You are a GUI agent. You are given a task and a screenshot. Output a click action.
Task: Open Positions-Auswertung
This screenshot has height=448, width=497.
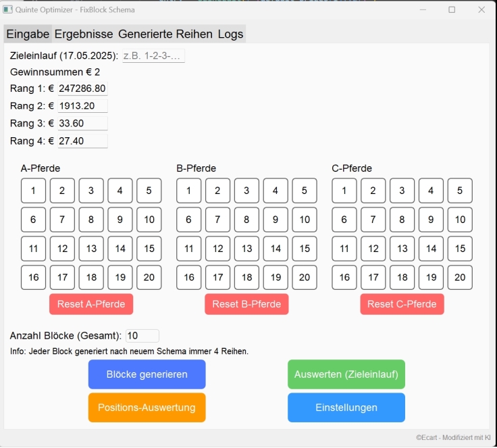[147, 407]
